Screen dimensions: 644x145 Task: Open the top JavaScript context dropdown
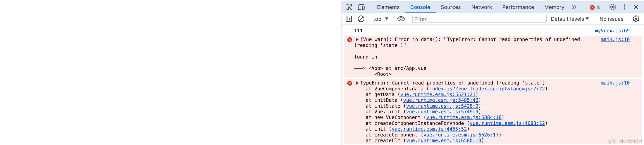click(x=381, y=19)
